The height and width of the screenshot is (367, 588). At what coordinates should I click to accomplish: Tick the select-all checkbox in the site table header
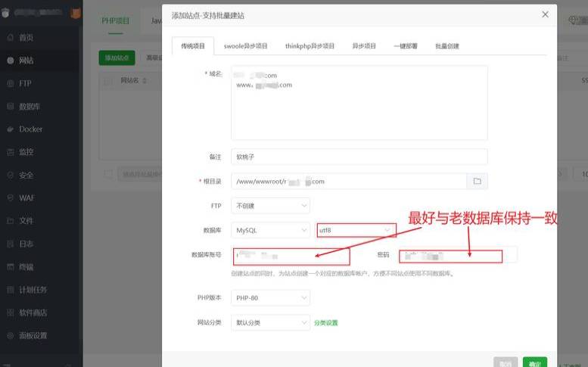pos(108,80)
